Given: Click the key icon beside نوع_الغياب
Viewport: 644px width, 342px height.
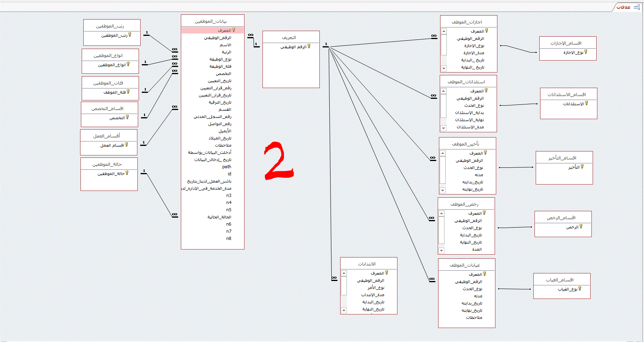Looking at the screenshot, I should point(580,289).
